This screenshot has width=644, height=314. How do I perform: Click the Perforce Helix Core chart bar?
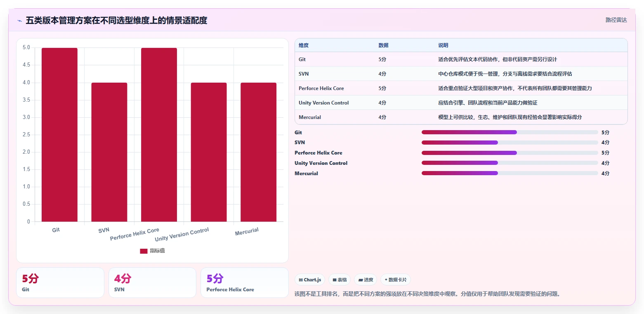[159, 135]
